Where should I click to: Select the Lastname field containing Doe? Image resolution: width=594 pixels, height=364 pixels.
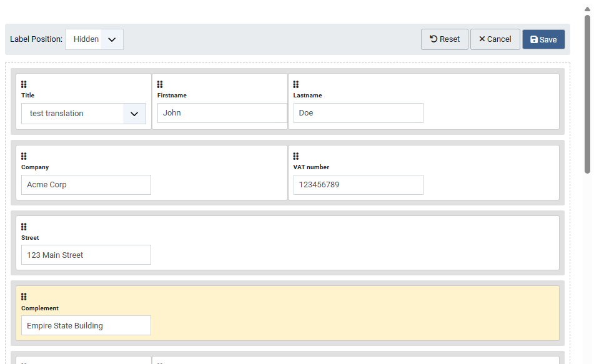[358, 113]
